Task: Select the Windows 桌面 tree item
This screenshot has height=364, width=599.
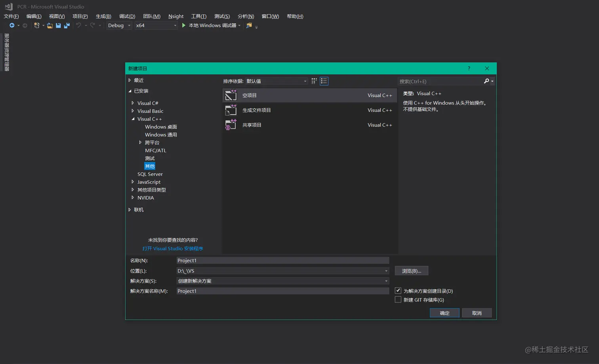Action: point(161,127)
